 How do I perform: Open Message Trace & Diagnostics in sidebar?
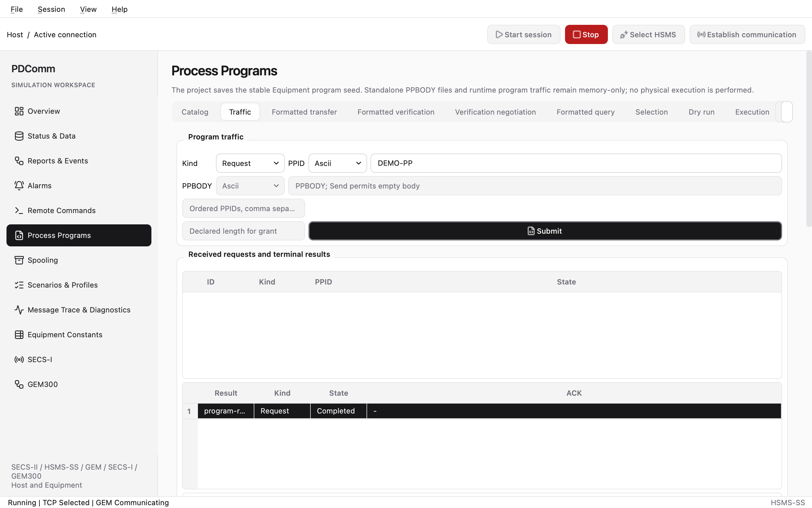tap(79, 310)
